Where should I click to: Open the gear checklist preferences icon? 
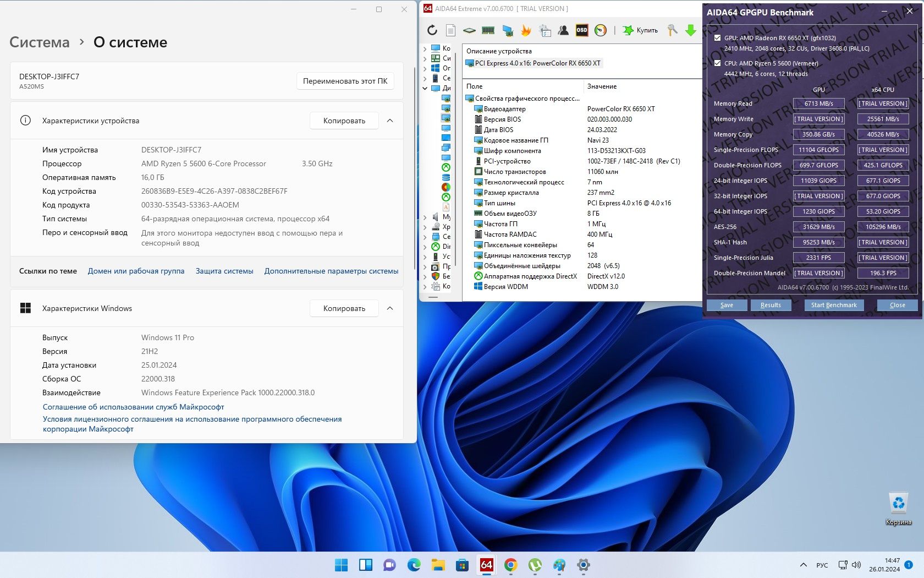(545, 30)
